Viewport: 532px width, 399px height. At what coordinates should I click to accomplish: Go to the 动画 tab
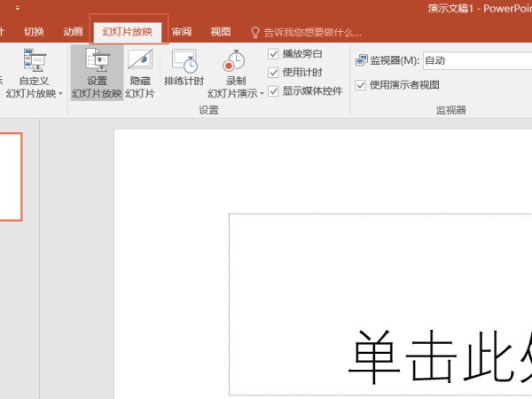click(x=73, y=32)
